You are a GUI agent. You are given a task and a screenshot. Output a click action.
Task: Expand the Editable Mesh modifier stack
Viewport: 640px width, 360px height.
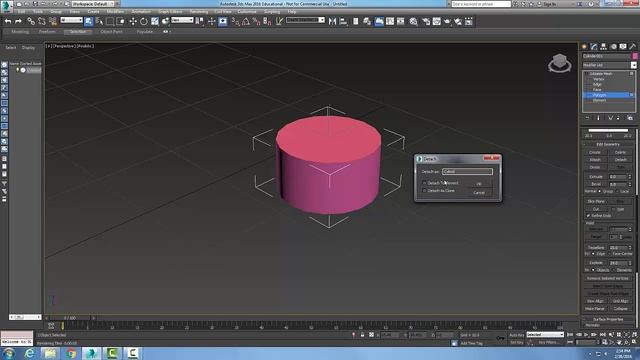coord(587,74)
